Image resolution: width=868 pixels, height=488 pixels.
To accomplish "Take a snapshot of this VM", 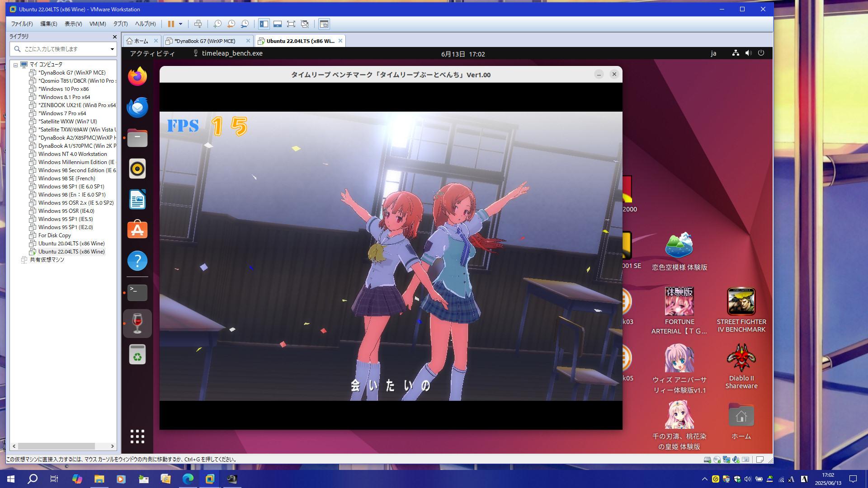I will [217, 24].
